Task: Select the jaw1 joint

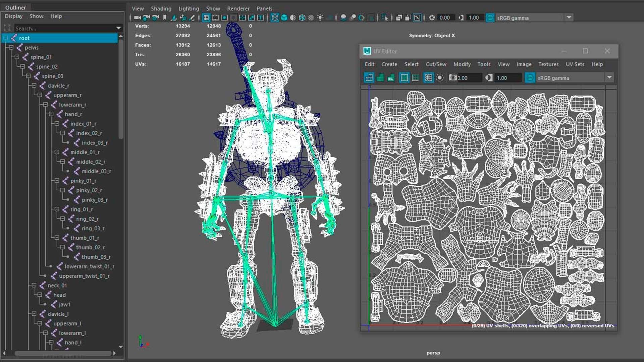Action: click(x=64, y=304)
